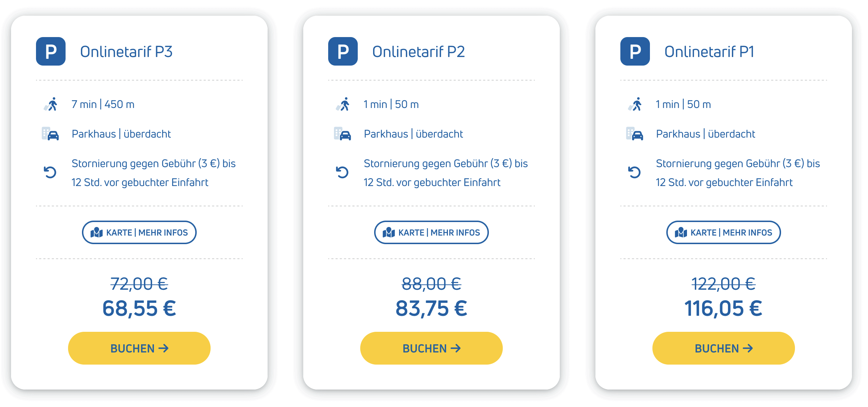
Task: Open Karte | Mehr Infos for Onlinetarif P3
Action: pyautogui.click(x=139, y=232)
